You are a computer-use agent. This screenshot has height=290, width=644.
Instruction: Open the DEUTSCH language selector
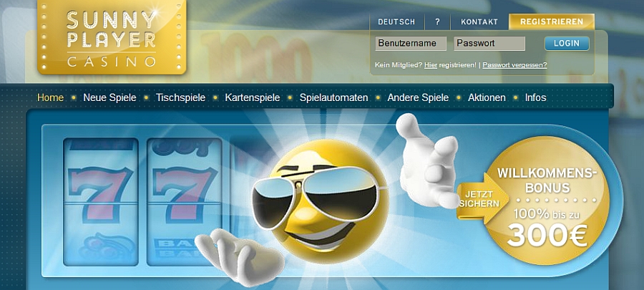tap(396, 22)
